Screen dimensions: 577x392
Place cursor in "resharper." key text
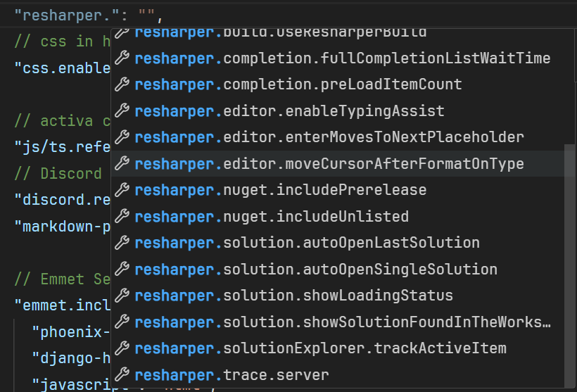pos(67,15)
